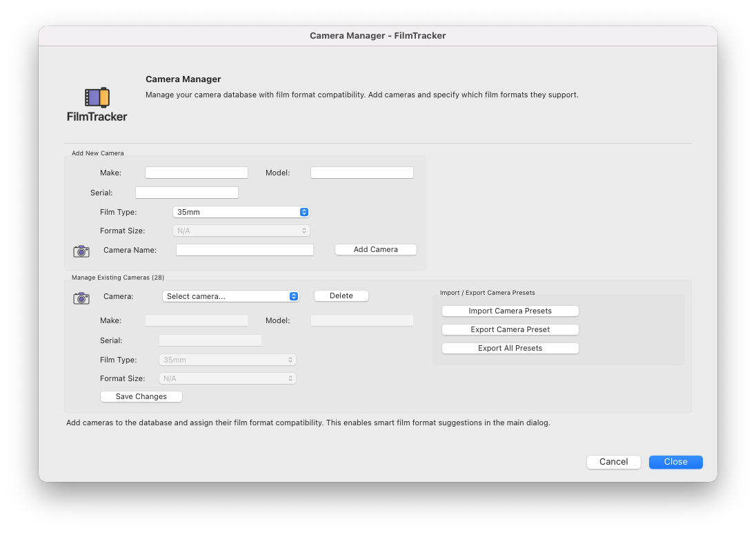Click the Model input in Add New Camera

coord(362,173)
